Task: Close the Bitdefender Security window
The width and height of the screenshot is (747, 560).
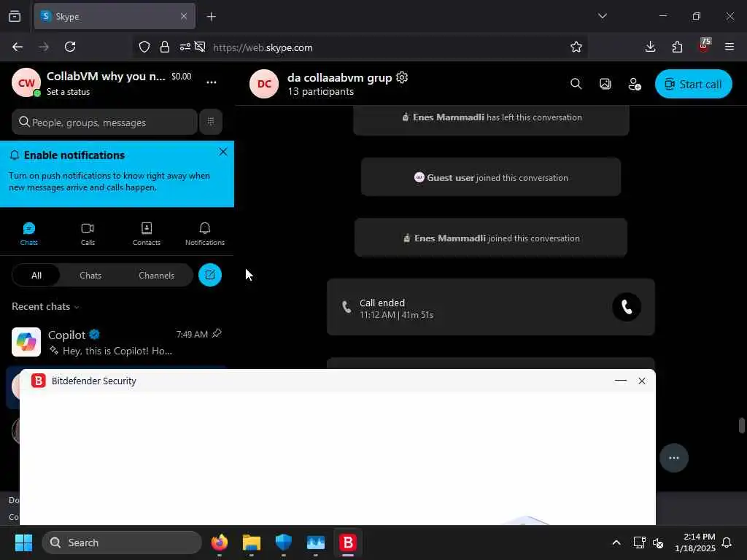Action: (642, 381)
